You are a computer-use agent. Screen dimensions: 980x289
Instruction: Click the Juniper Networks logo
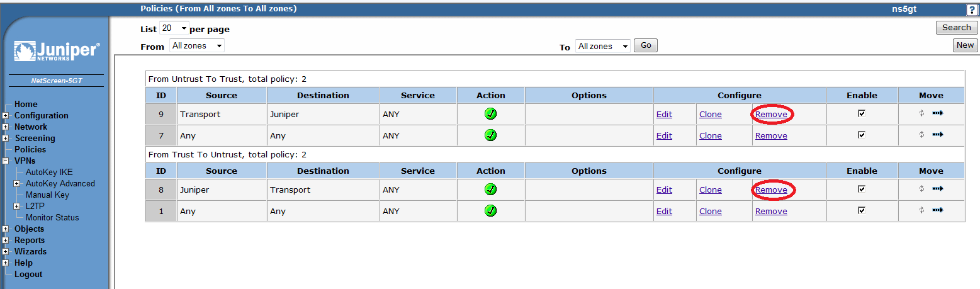pyautogui.click(x=56, y=52)
